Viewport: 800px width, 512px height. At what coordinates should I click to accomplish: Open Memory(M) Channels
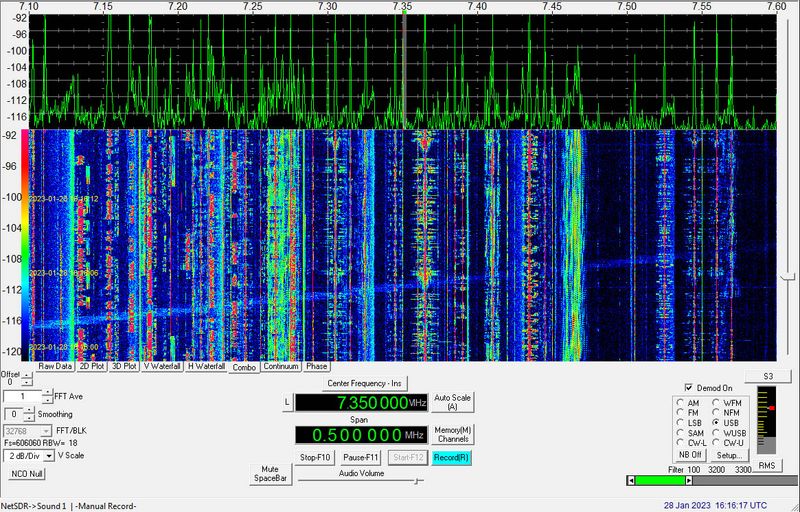click(453, 434)
